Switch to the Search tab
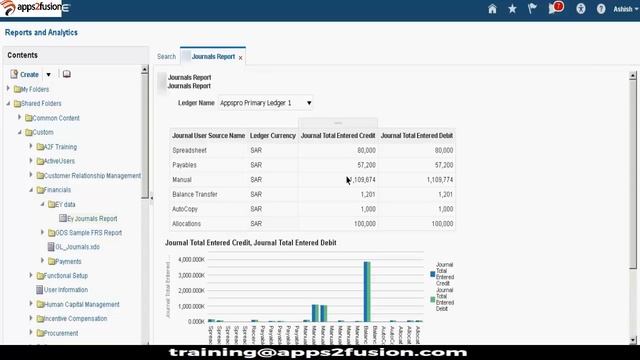The image size is (640, 360). [x=167, y=56]
